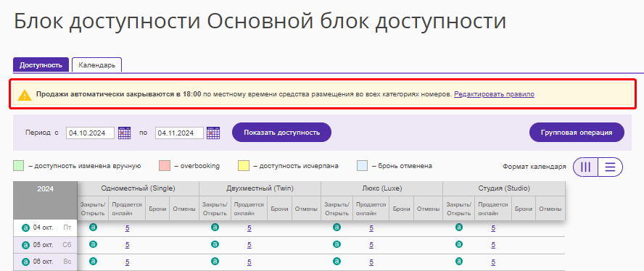The image size is (644, 271).
Task: Click the Студия (Studio) column header
Action: (504, 188)
